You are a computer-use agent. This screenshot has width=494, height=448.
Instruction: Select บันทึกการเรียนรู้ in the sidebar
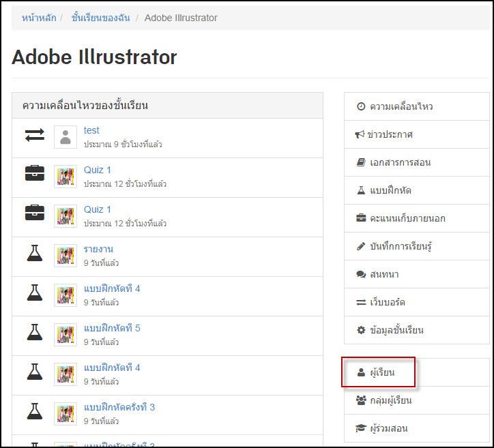coord(416,246)
